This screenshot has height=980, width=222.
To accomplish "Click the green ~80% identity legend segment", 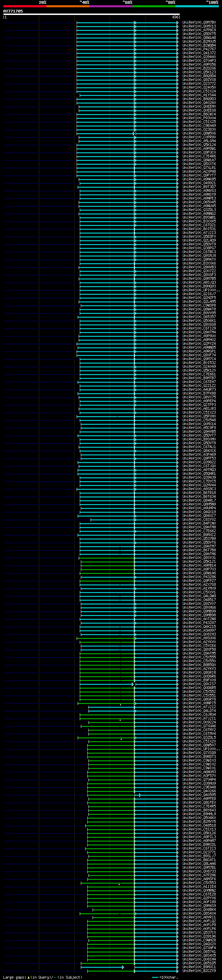I will (154, 7).
